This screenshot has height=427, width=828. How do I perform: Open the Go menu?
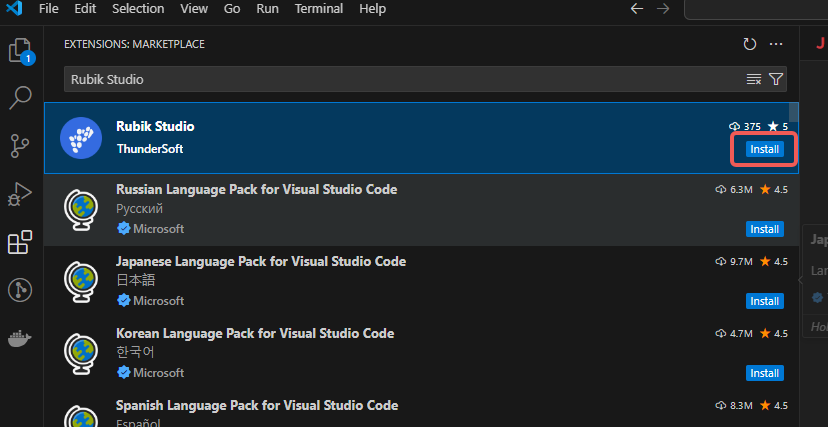coord(232,9)
